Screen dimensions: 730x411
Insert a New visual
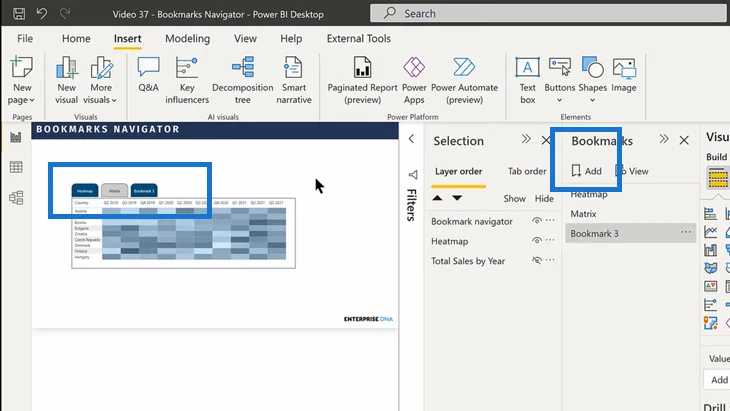(x=67, y=80)
